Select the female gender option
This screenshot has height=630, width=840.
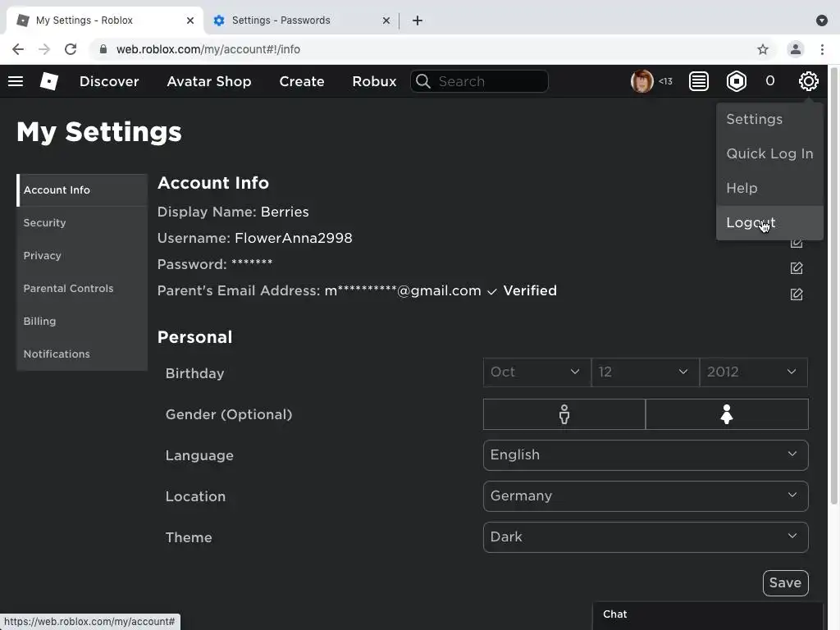727,414
